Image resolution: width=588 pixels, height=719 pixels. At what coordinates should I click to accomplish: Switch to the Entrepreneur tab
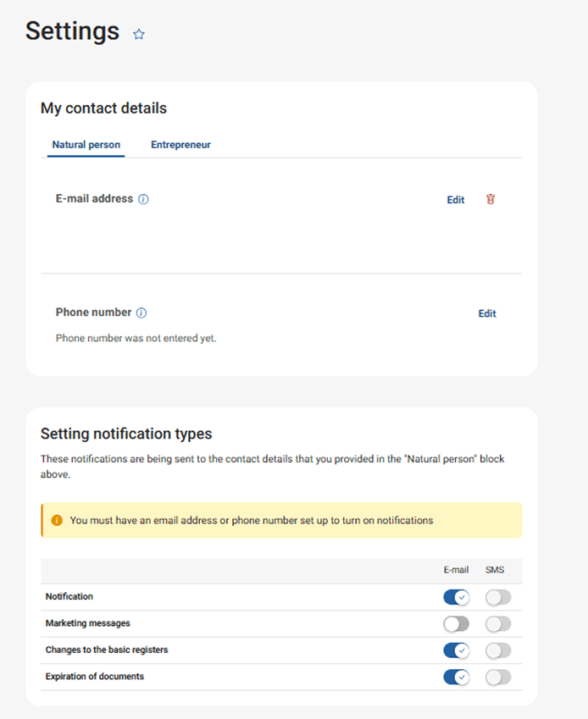[x=180, y=145]
